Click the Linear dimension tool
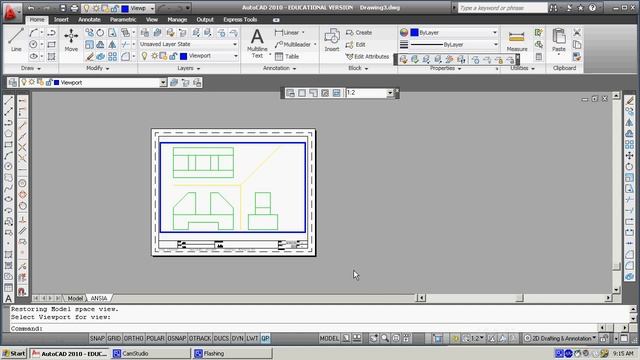The width and height of the screenshot is (640, 360). [287, 32]
